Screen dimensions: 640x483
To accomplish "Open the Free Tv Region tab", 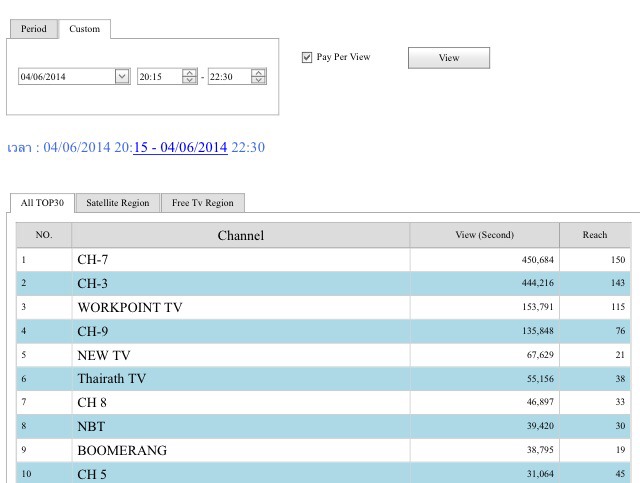I will pos(203,203).
